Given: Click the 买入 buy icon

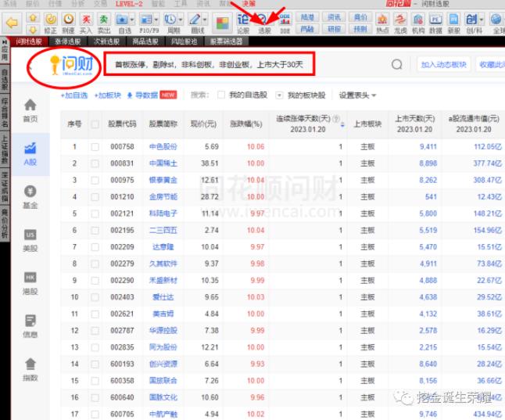Looking at the screenshot, I should [x=86, y=20].
